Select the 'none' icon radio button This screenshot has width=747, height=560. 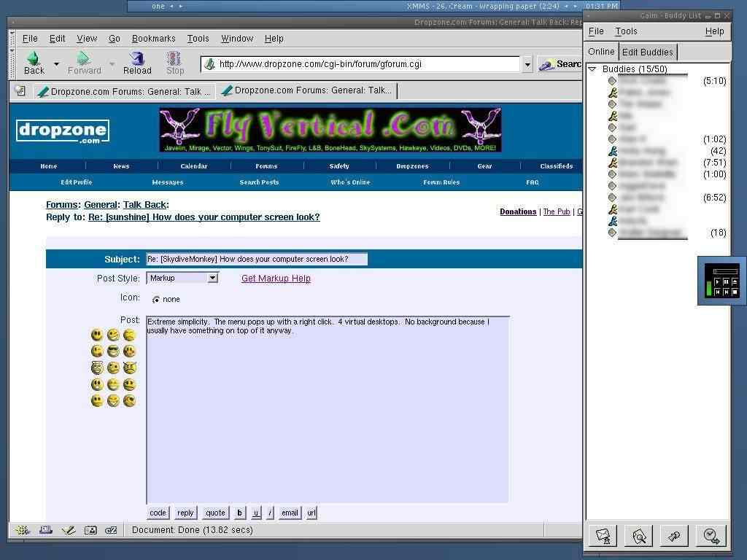coord(156,300)
